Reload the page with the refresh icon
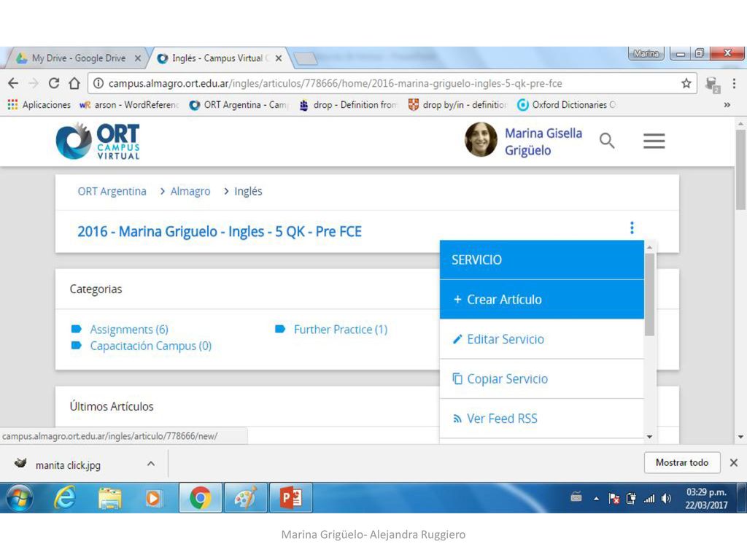 coord(54,83)
